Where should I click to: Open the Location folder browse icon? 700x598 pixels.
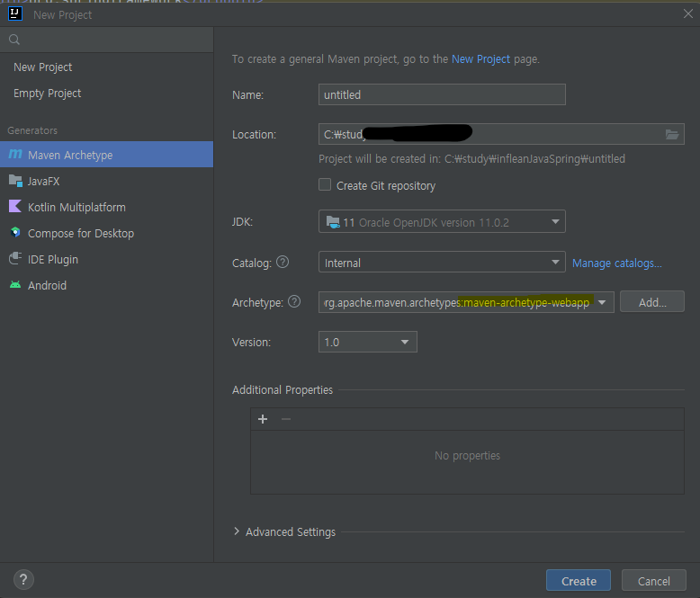(672, 134)
